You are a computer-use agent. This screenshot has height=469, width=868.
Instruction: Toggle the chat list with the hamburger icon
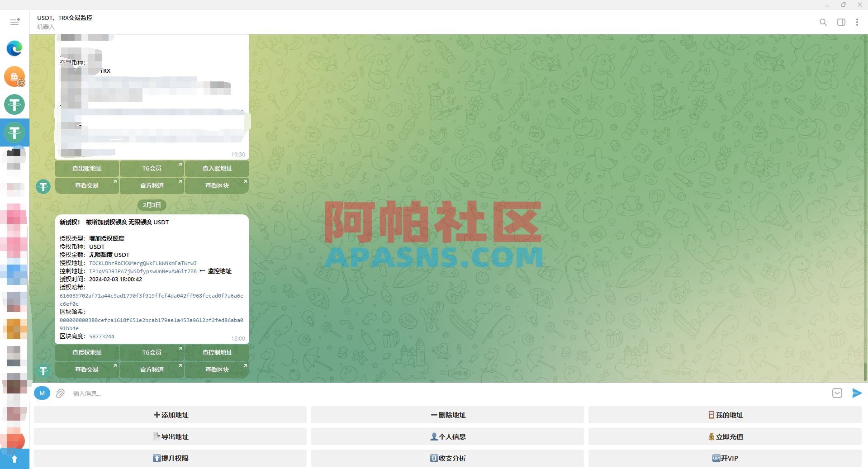pos(14,21)
